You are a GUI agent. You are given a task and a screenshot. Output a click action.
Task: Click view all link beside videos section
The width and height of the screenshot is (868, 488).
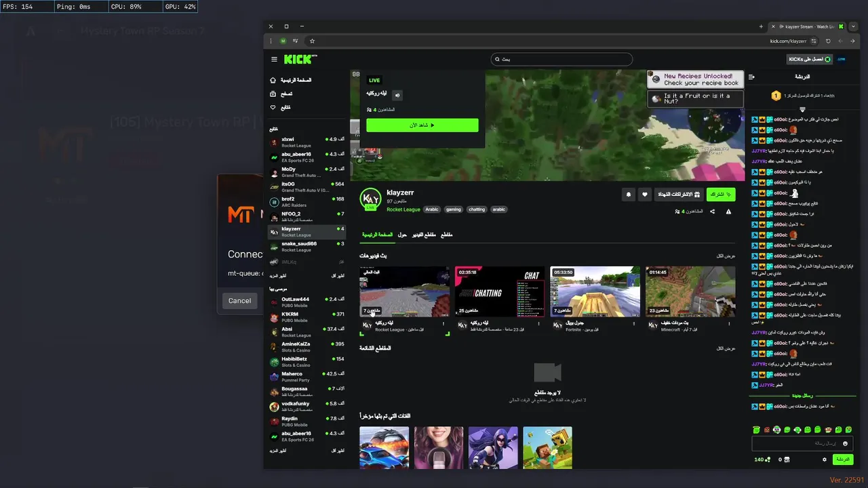(726, 256)
